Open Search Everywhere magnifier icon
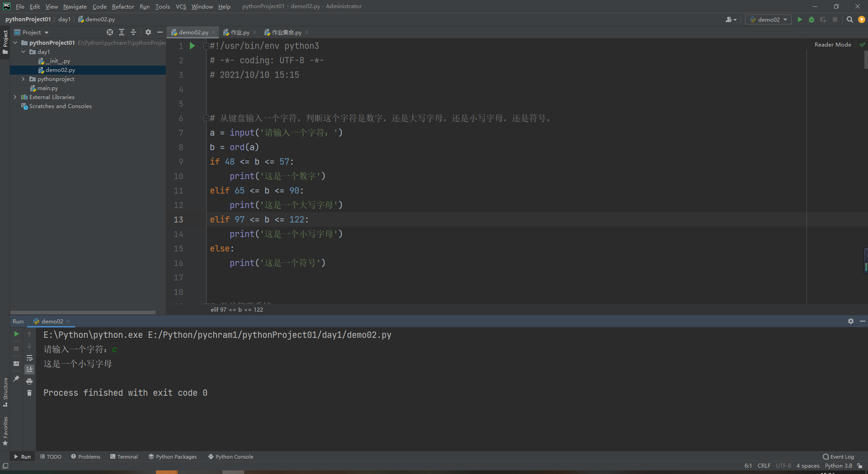Image resolution: width=868 pixels, height=474 pixels. click(850, 19)
